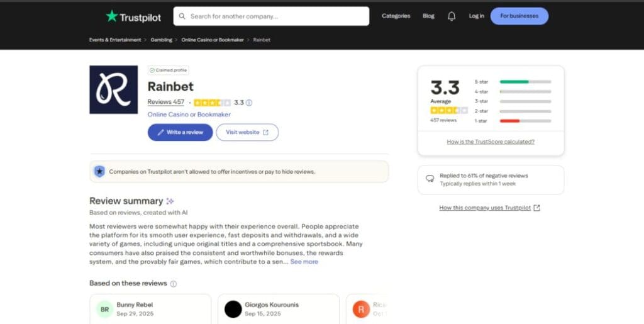Click the search for another company field

point(277,16)
